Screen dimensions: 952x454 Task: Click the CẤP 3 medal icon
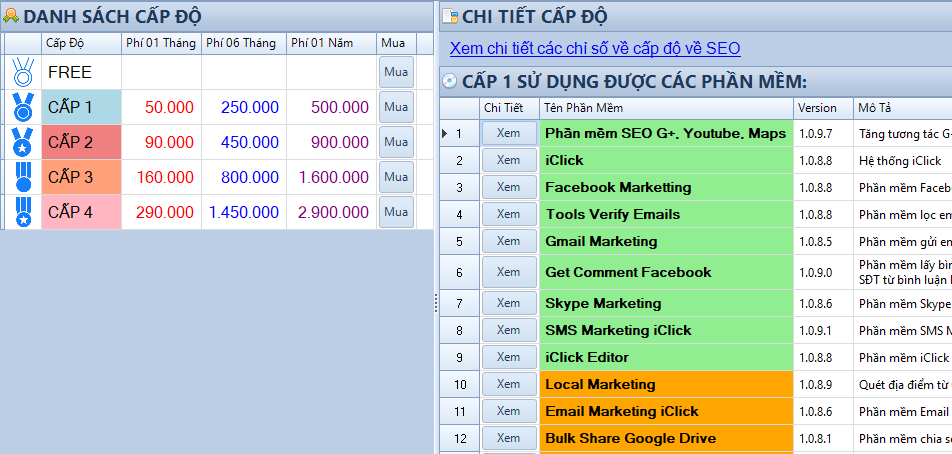[x=23, y=177]
